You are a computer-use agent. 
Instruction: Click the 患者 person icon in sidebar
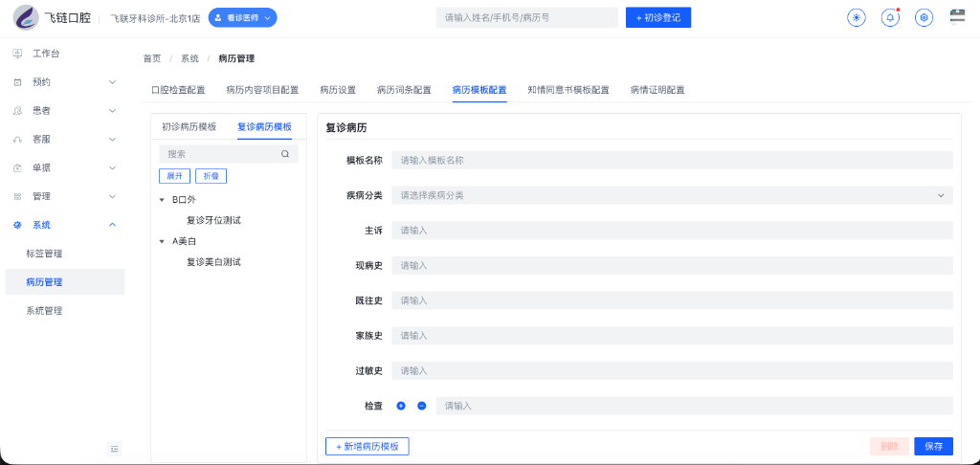tap(17, 111)
